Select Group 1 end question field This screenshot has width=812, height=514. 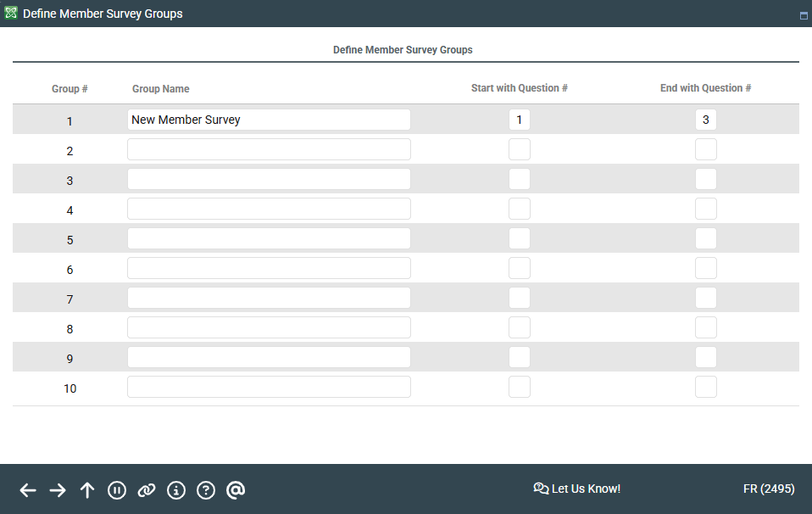pyautogui.click(x=706, y=120)
